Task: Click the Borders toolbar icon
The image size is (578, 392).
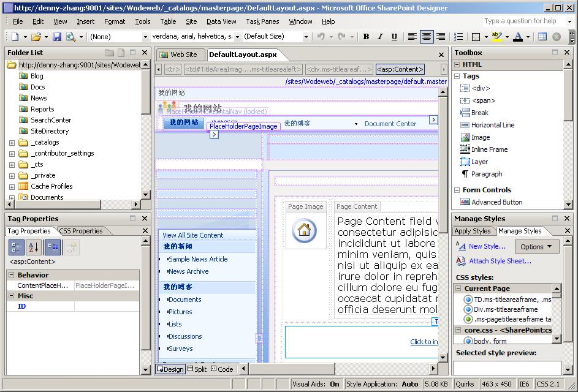Action: tap(476, 37)
